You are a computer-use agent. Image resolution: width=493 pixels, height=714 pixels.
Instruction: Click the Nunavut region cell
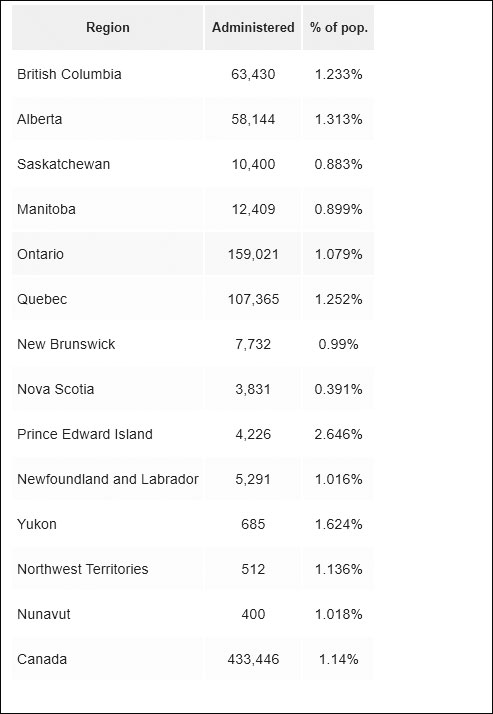pyautogui.click(x=108, y=614)
